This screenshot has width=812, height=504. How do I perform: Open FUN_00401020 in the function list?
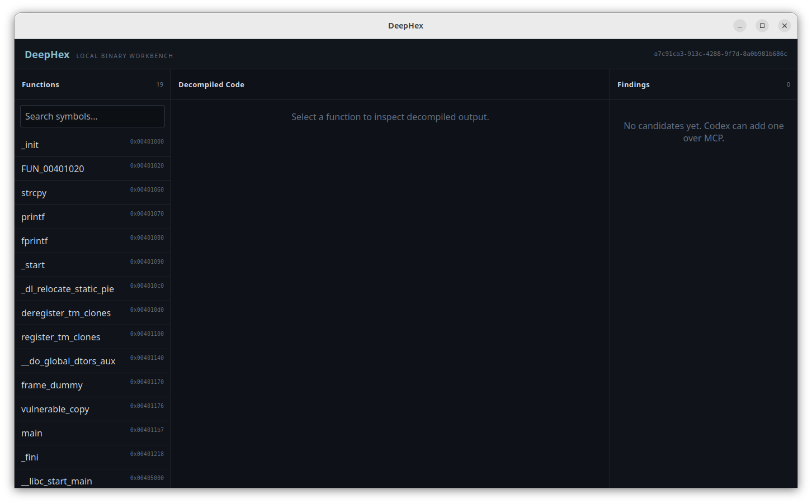click(92, 169)
